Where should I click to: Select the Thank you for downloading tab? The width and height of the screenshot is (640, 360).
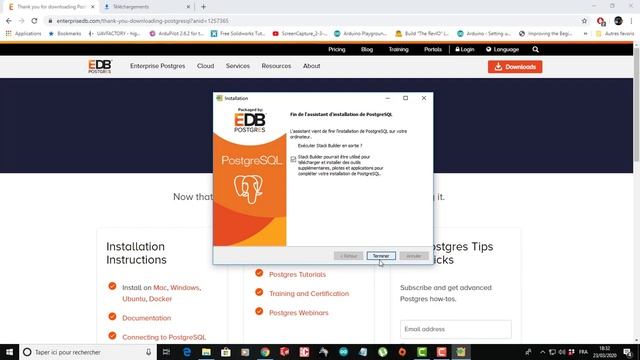(x=51, y=7)
